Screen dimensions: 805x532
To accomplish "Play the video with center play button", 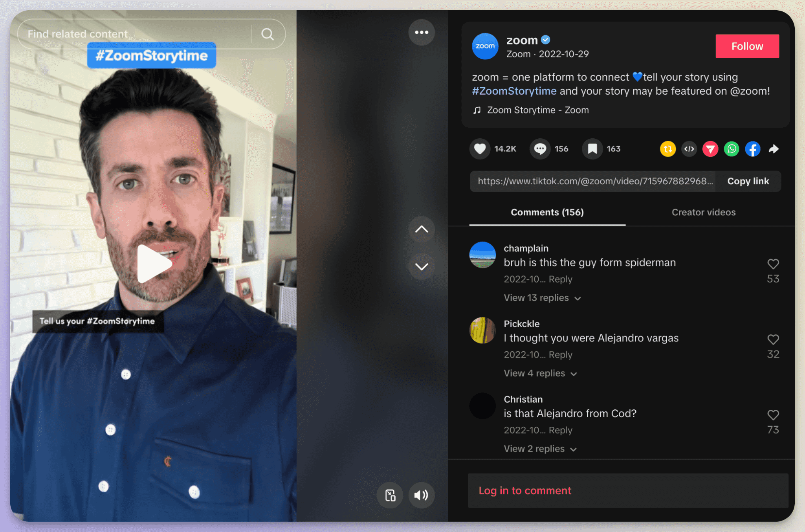I will (x=154, y=264).
